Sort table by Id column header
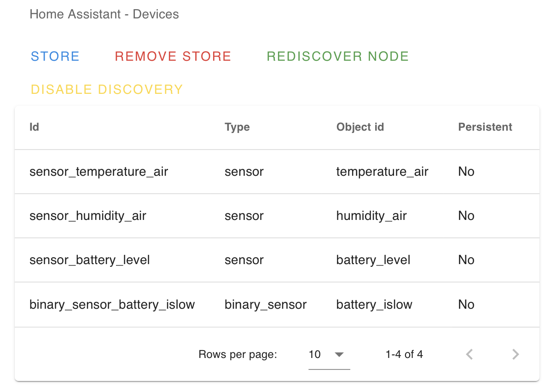This screenshot has width=545, height=392. (34, 127)
